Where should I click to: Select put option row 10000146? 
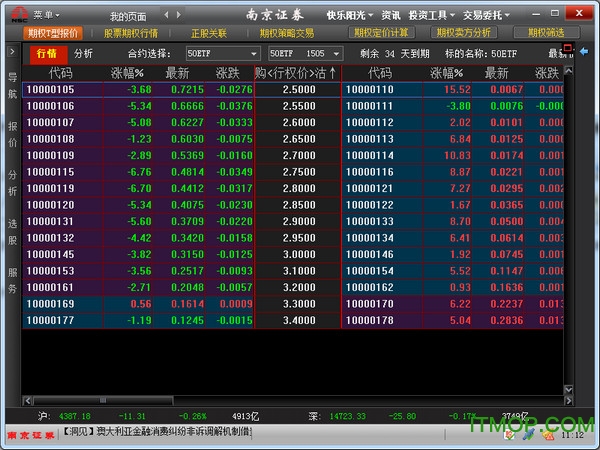453,254
